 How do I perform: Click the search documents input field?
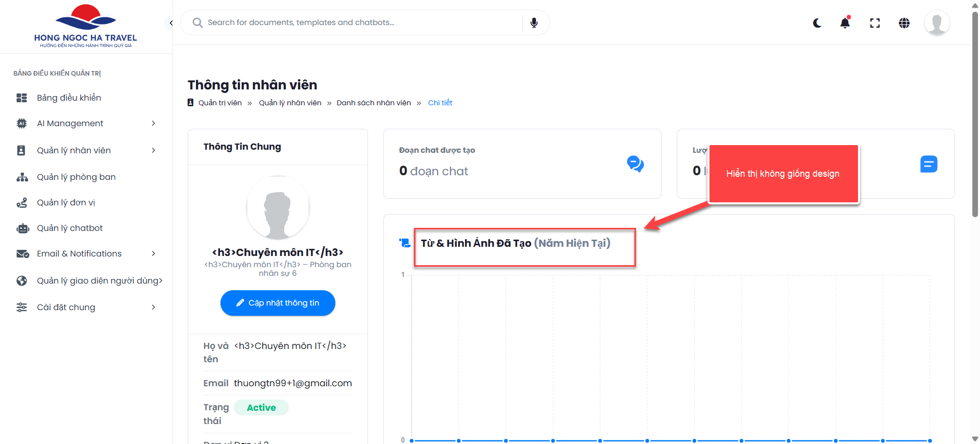point(357,22)
